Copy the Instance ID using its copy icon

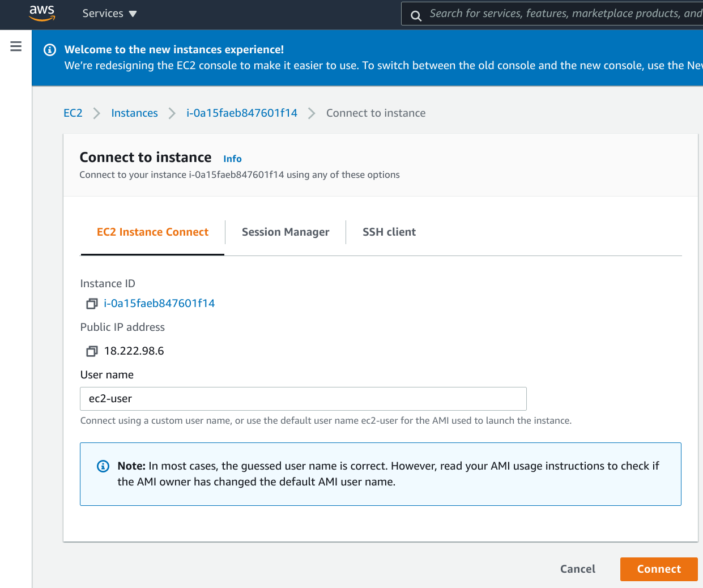[91, 304]
